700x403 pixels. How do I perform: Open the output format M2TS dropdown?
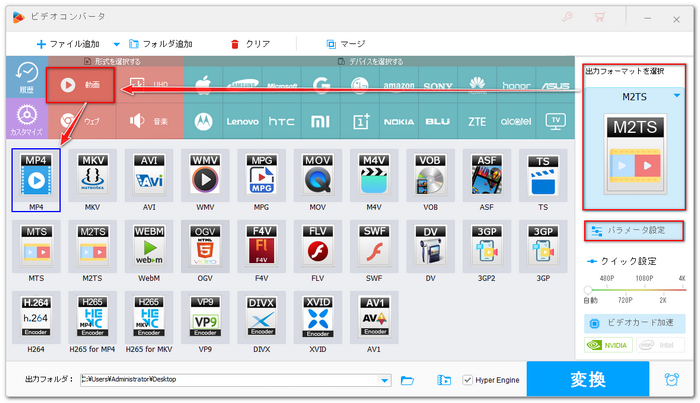(677, 96)
